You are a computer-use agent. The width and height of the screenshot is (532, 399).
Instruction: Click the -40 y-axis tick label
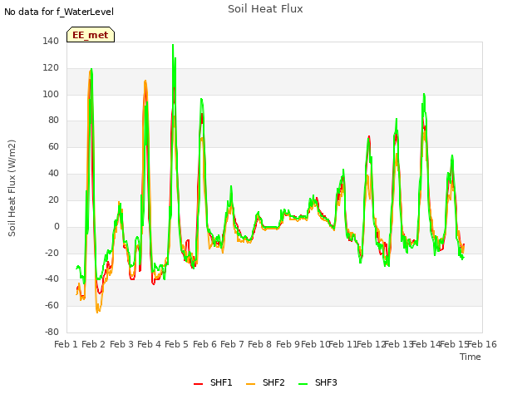[x=52, y=279]
